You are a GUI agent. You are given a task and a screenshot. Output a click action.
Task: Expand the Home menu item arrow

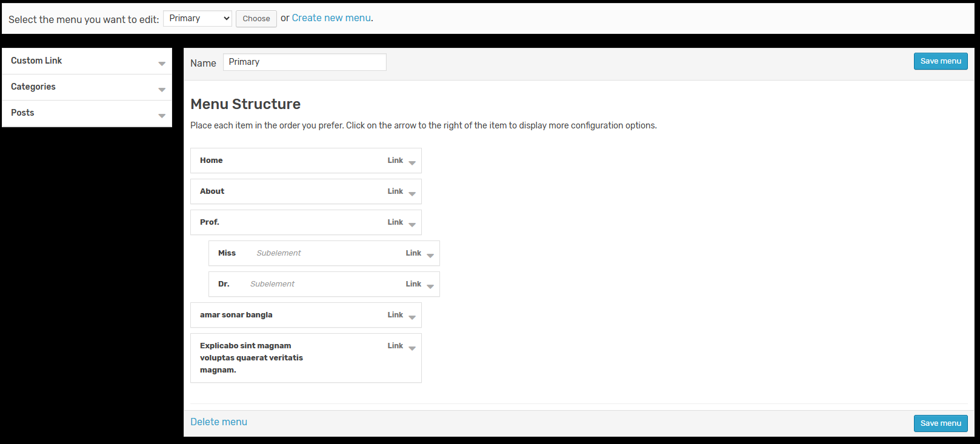412,162
